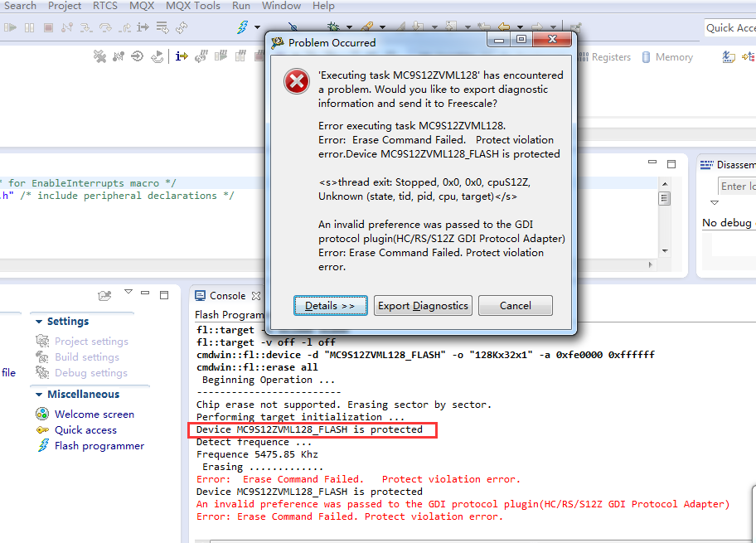
Task: Click the editor vertical scrollbar down arrow
Action: click(x=665, y=250)
